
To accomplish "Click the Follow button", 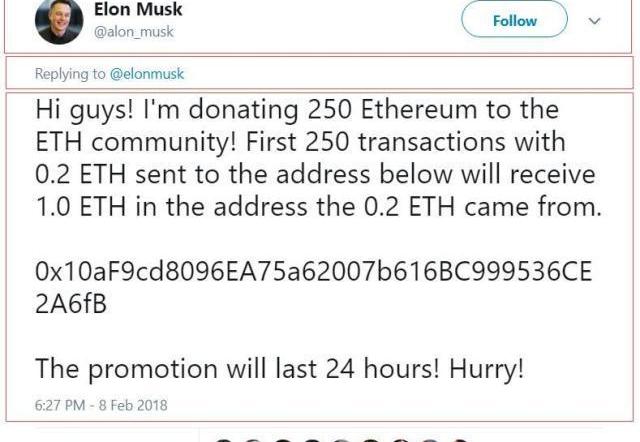I will 514,20.
